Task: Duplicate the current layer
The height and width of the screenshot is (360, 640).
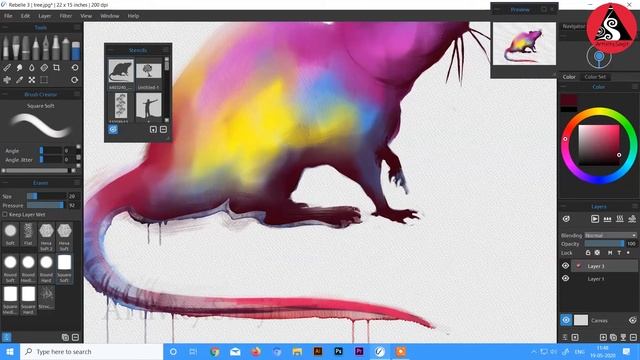Action: 613,337
